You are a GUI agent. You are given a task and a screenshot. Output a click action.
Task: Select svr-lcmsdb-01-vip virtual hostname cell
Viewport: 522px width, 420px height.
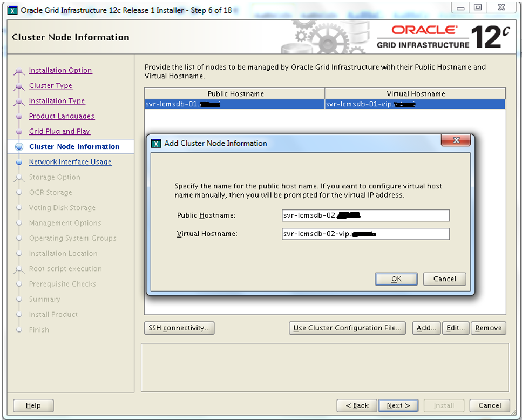click(415, 104)
